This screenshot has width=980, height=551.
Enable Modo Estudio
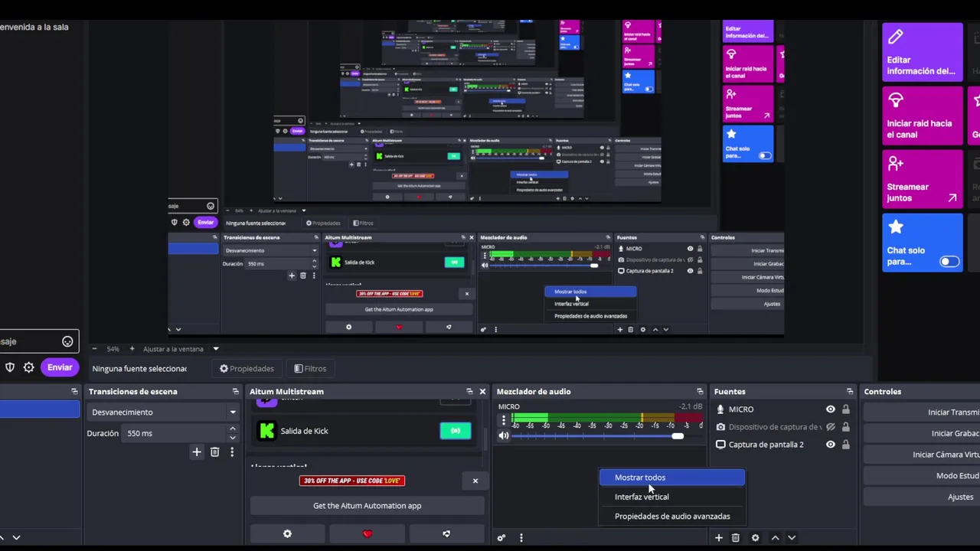[922, 476]
